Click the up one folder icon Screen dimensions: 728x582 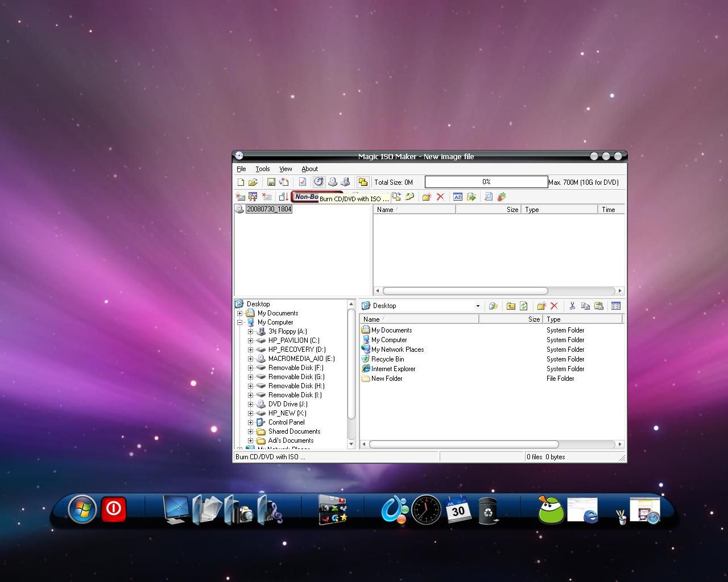point(511,306)
